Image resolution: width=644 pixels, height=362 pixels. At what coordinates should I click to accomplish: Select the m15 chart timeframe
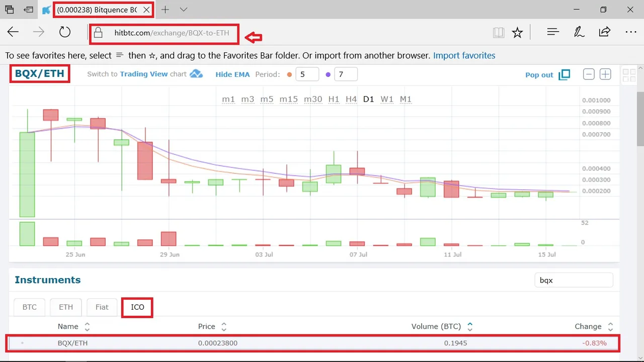(x=289, y=99)
